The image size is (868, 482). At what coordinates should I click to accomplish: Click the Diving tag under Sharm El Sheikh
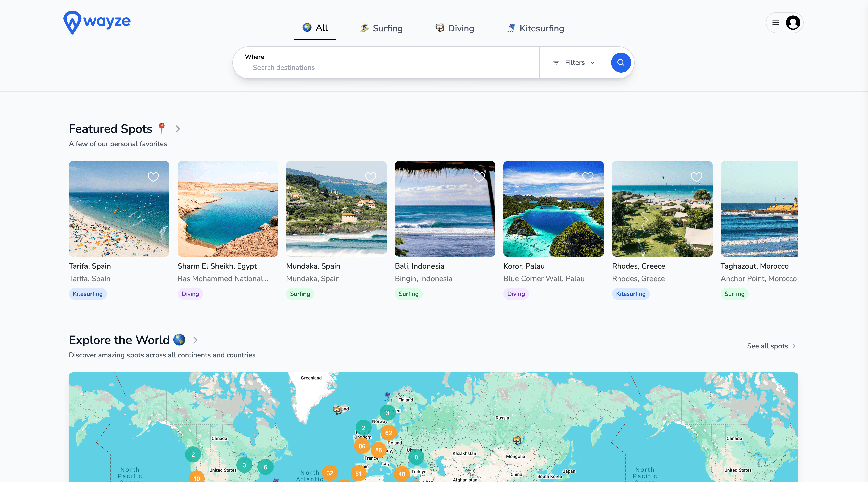190,294
